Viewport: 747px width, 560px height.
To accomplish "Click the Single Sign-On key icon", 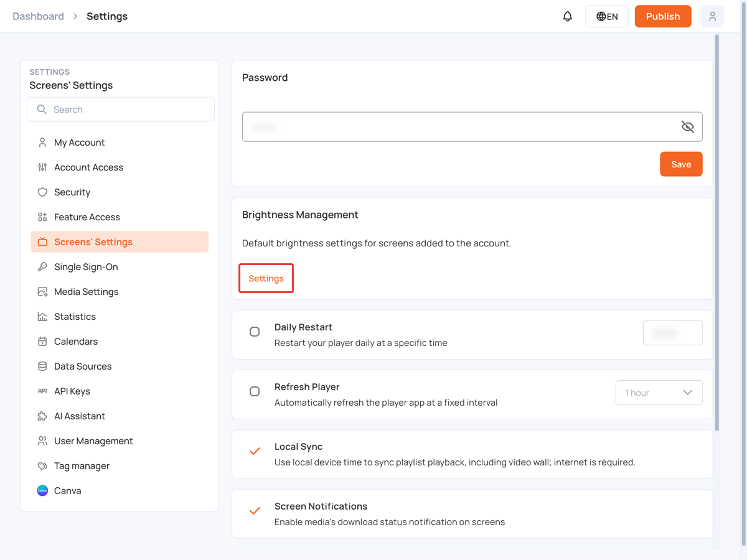I will [42, 267].
